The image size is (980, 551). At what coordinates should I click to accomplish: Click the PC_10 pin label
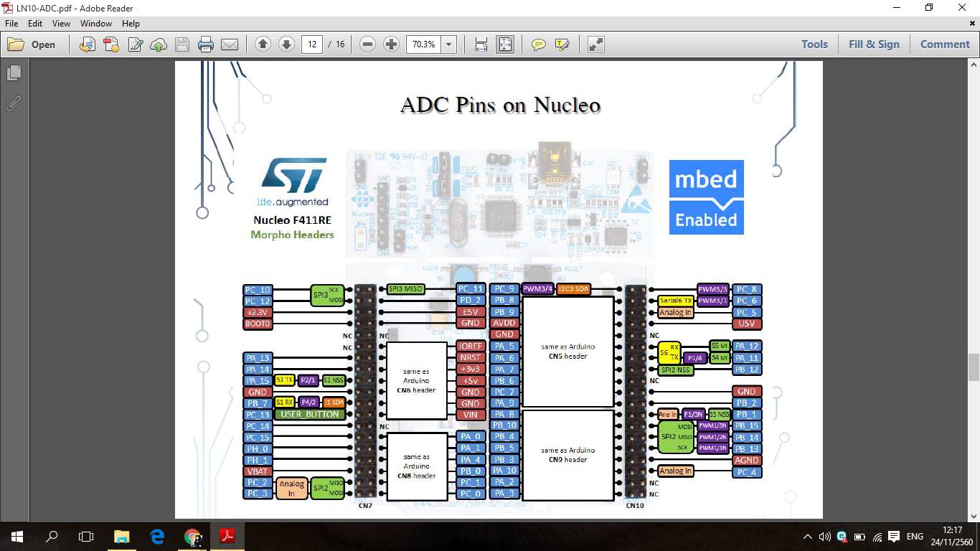pyautogui.click(x=258, y=290)
